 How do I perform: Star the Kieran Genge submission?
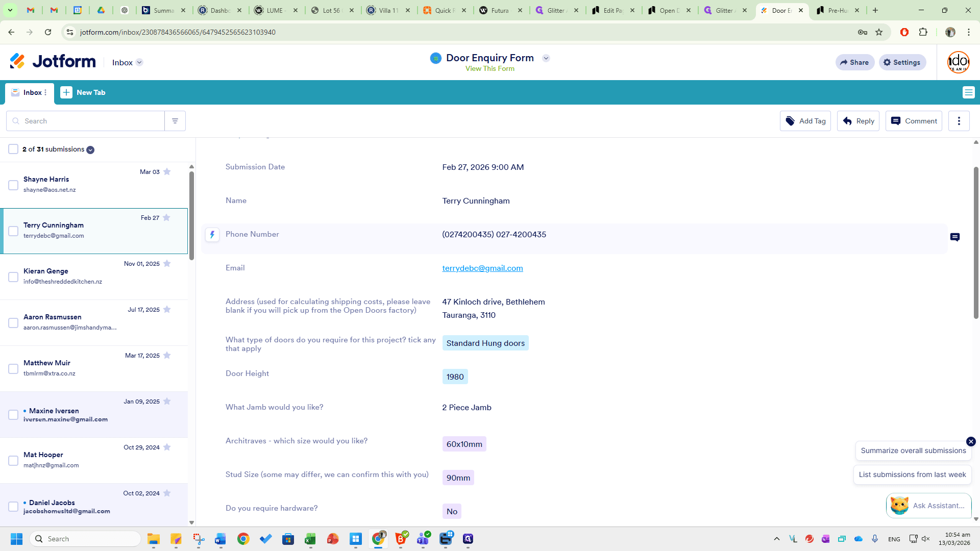167,263
